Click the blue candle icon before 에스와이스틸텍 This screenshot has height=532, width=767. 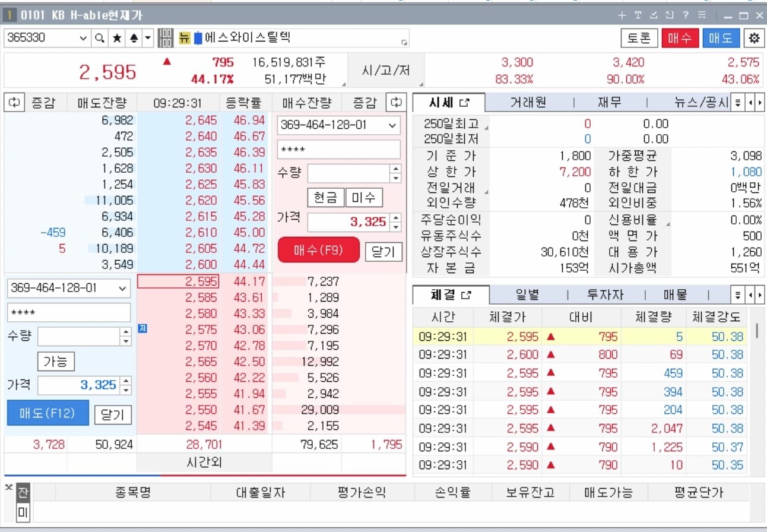pos(198,39)
